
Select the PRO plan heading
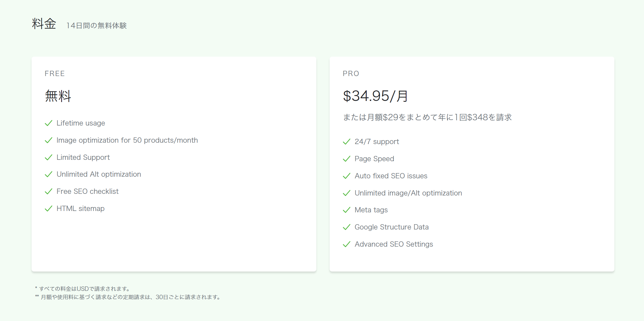point(351,74)
